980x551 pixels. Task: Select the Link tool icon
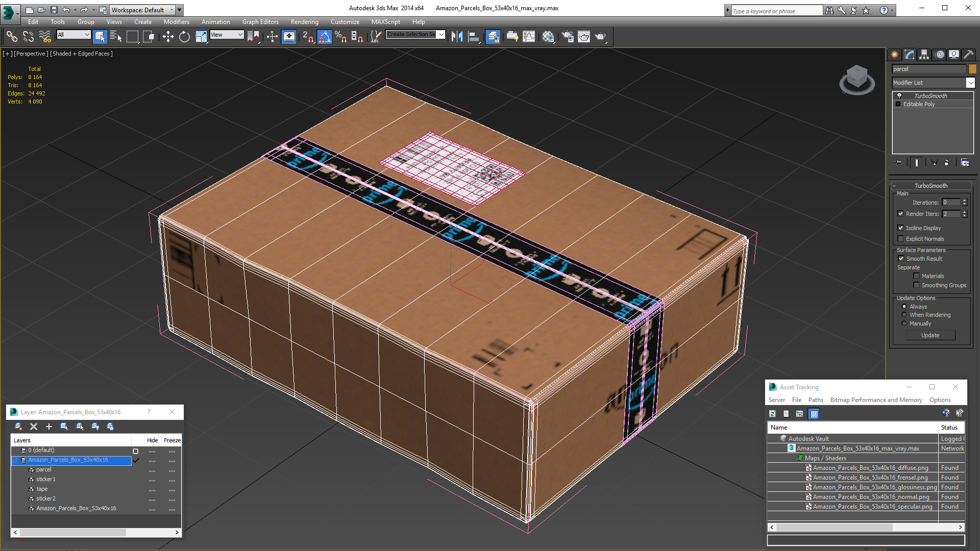click(12, 36)
